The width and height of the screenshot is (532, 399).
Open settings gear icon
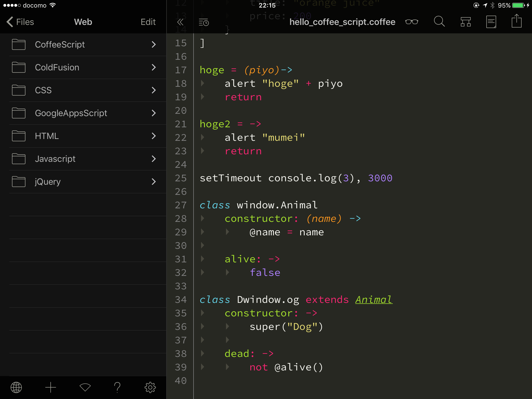tap(150, 388)
